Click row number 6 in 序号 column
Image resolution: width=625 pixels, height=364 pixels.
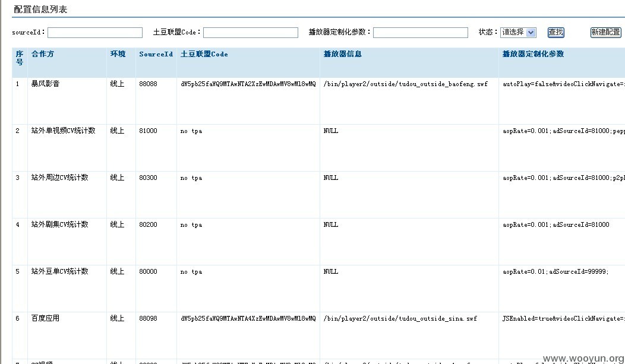coord(18,319)
